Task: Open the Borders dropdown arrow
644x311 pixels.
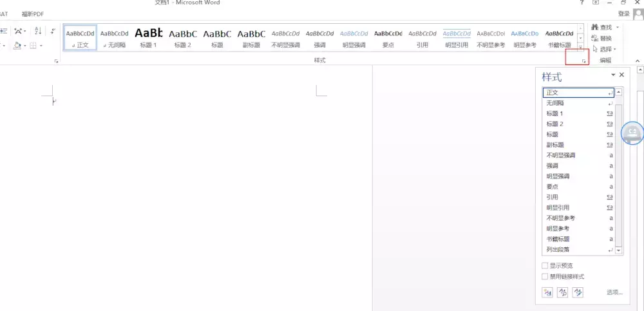Action: click(41, 46)
